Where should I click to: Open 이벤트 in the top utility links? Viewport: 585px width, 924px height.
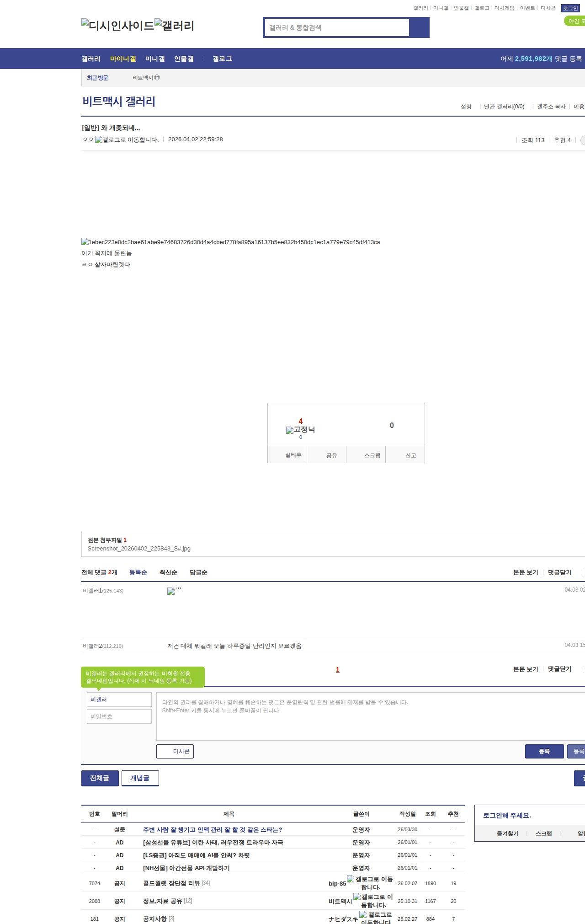pos(527,8)
